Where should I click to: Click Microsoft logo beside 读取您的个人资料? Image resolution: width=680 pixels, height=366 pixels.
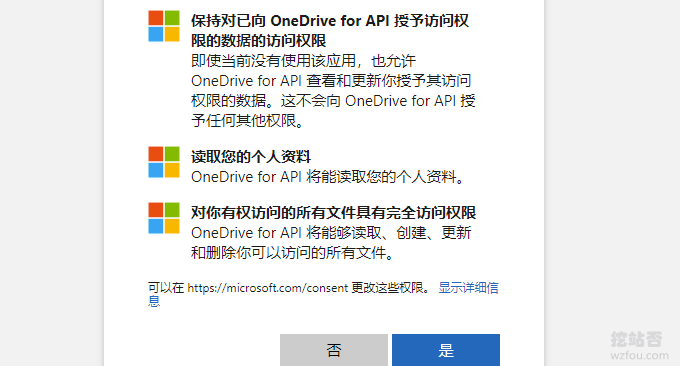click(x=164, y=162)
